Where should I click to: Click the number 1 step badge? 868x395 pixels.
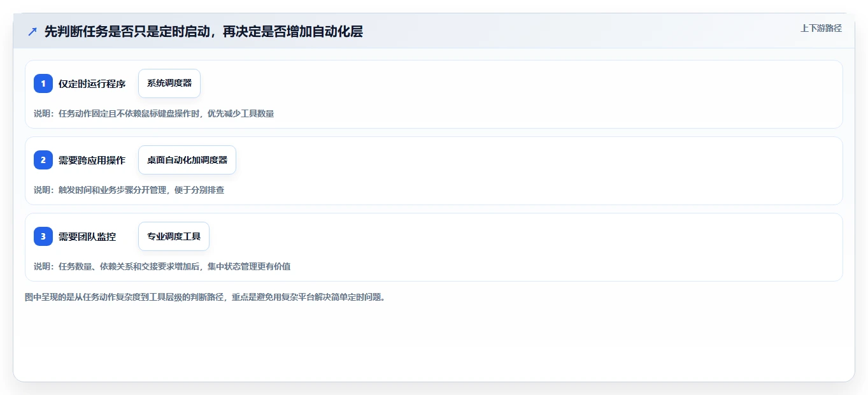coord(43,83)
